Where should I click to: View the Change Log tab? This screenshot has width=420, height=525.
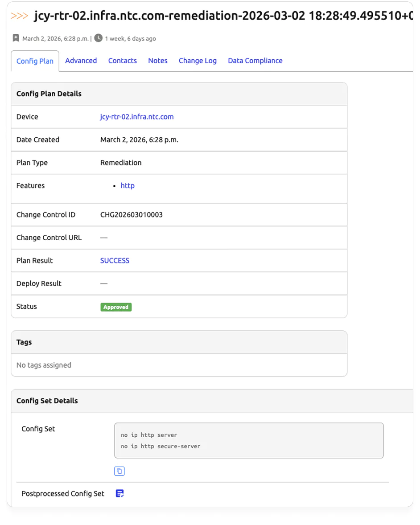pyautogui.click(x=198, y=61)
